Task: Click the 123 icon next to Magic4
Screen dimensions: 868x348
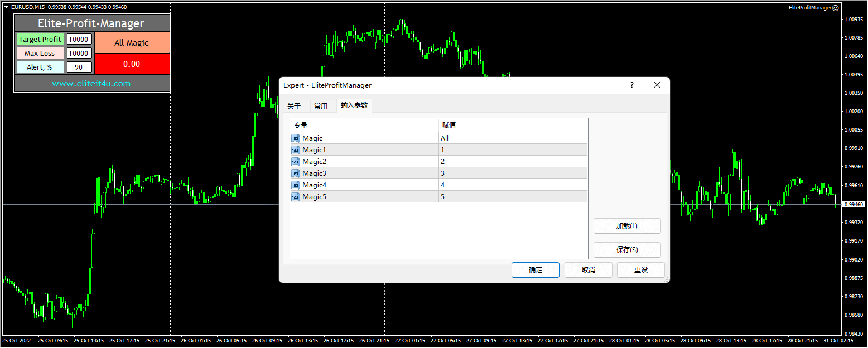Action: [x=295, y=185]
